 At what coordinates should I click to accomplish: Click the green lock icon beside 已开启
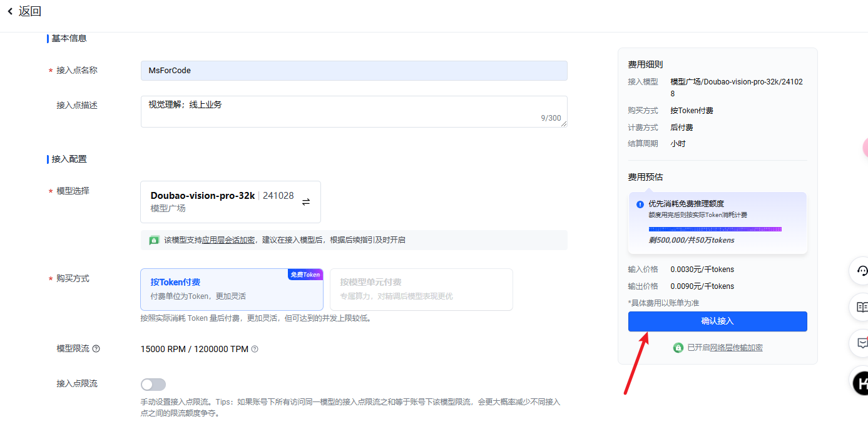click(678, 348)
